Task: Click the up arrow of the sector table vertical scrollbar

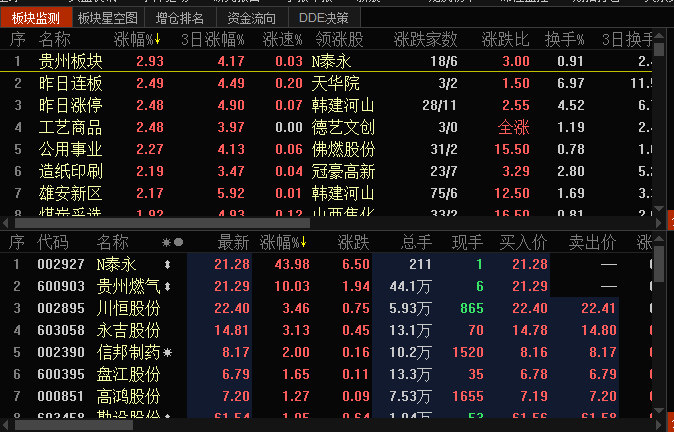Action: (x=659, y=36)
